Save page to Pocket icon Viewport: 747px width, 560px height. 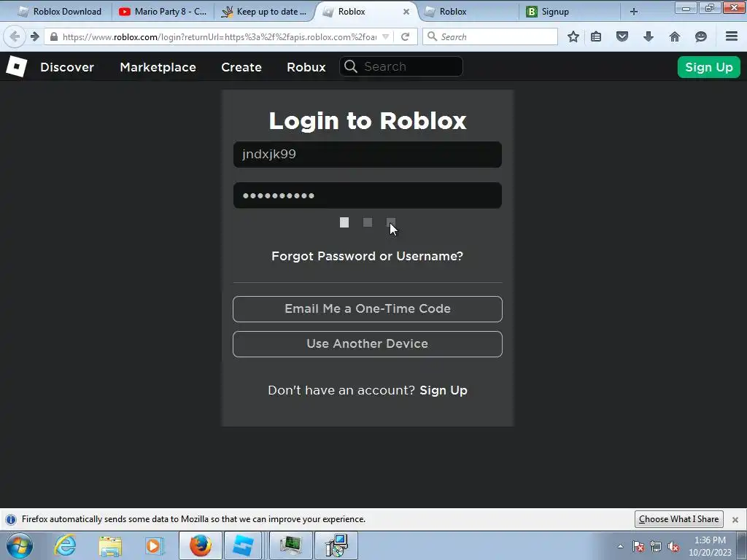click(x=622, y=36)
